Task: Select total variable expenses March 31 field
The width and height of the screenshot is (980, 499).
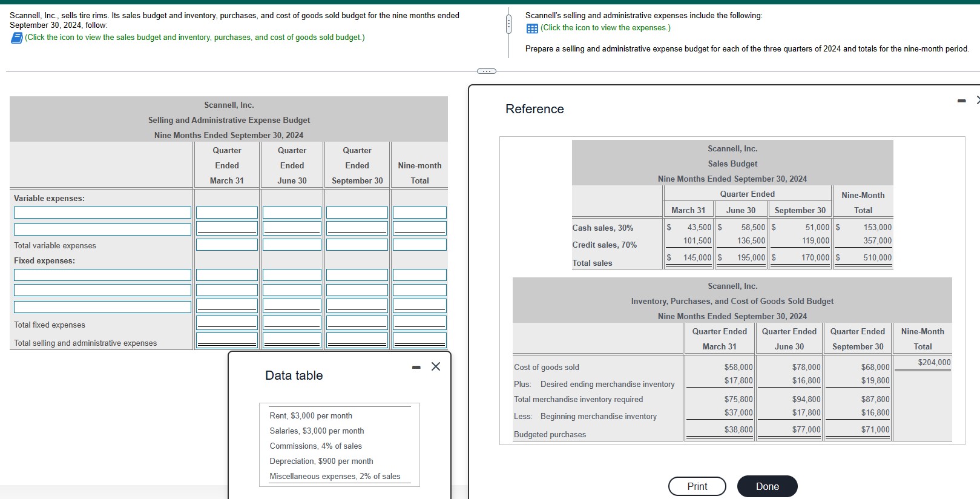Action: (227, 245)
